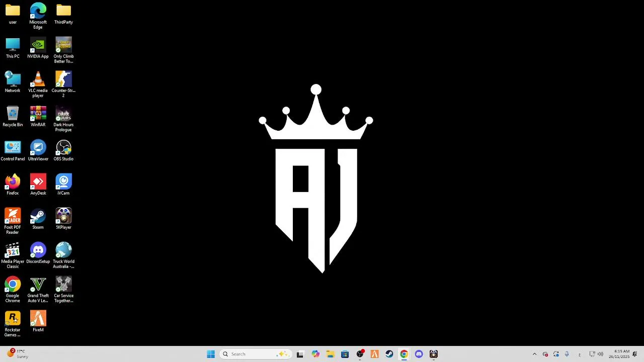Image resolution: width=644 pixels, height=362 pixels.
Task: Open weather widget showing Sunny
Action: (x=18, y=354)
